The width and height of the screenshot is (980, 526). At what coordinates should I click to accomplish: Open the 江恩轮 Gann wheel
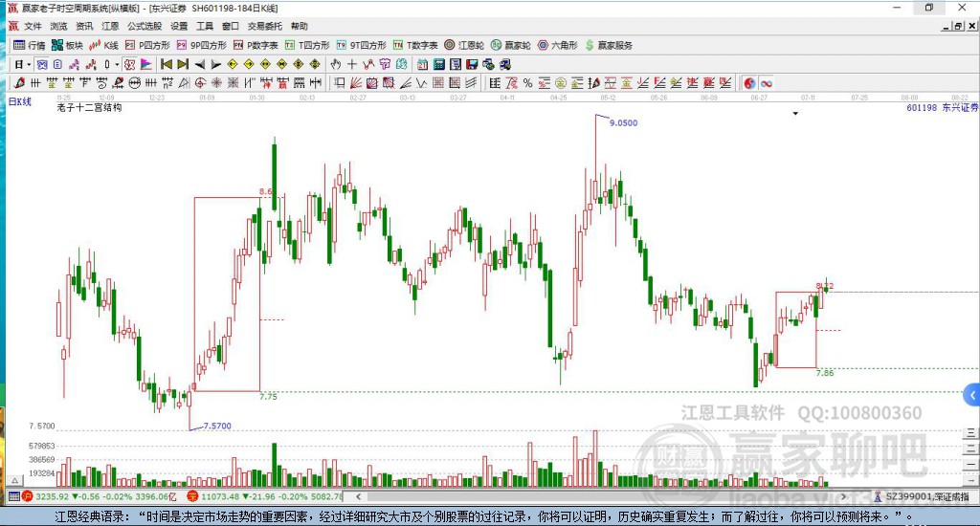tap(464, 45)
